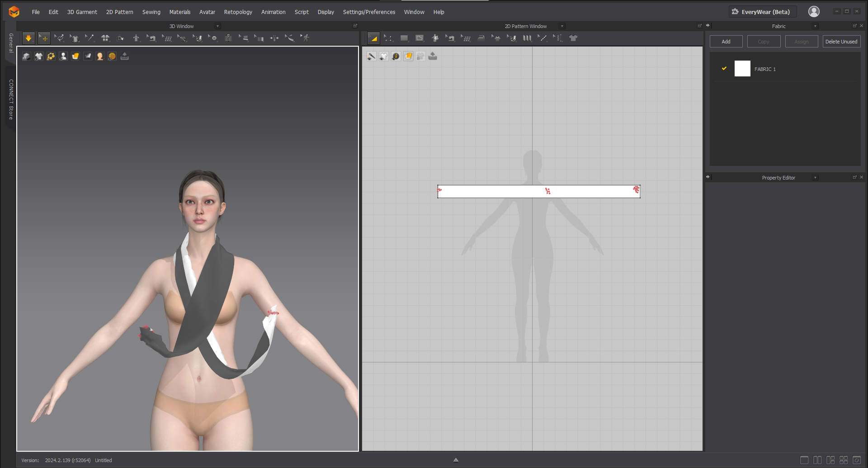Open the Retopology menu
868x468 pixels.
[238, 12]
